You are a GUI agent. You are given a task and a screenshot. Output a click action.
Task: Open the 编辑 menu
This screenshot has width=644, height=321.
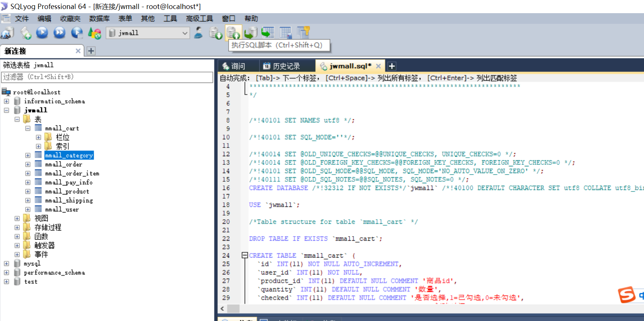click(x=44, y=18)
